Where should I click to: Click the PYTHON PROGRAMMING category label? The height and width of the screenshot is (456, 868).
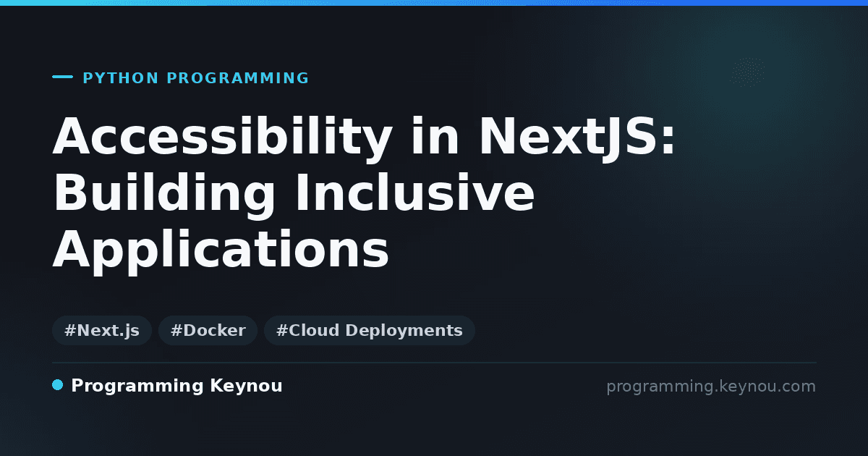(196, 78)
